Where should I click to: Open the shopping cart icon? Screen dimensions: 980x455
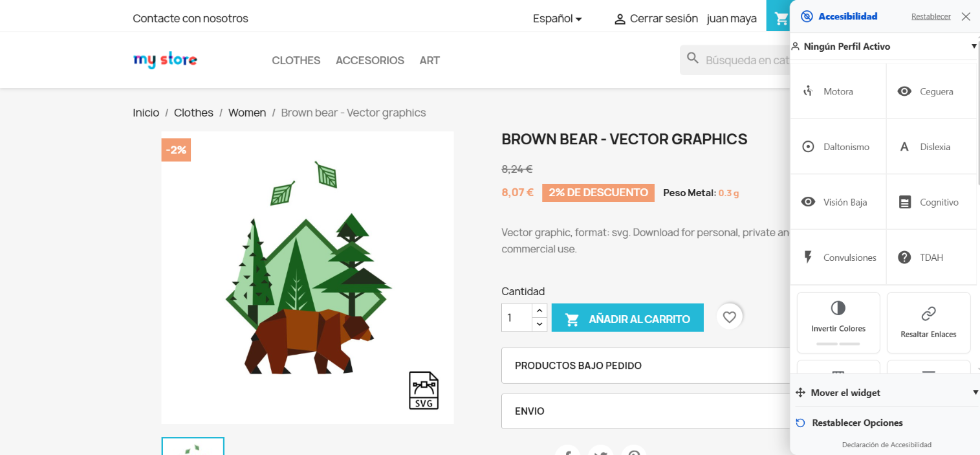pos(781,18)
